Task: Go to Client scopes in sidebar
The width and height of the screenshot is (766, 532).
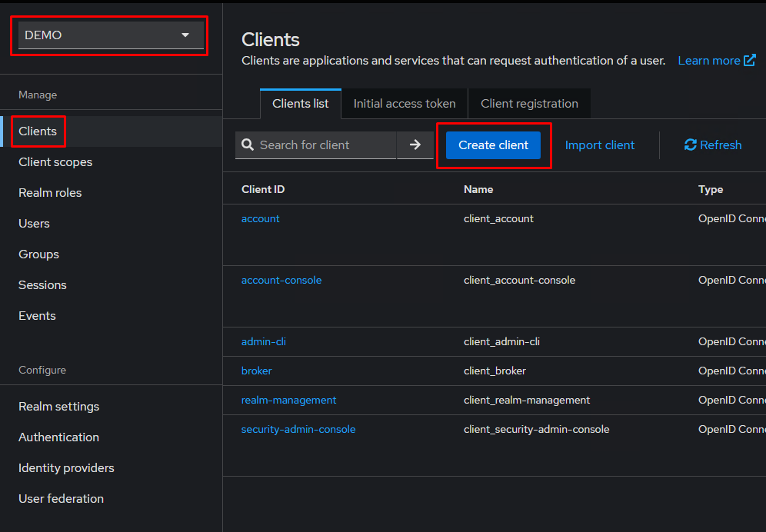Action: pos(55,162)
